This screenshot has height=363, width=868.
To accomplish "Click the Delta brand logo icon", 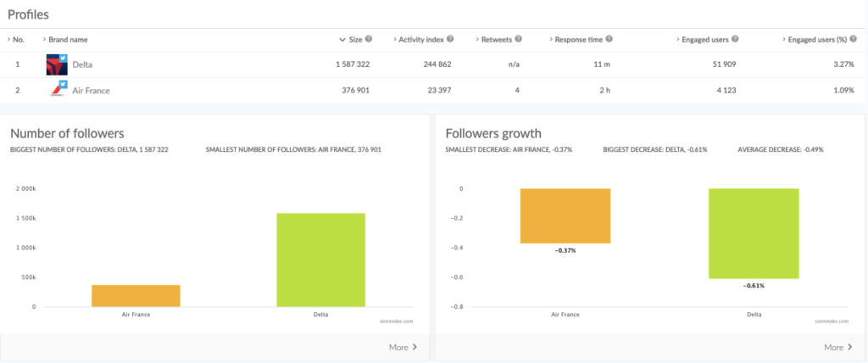I will (56, 64).
